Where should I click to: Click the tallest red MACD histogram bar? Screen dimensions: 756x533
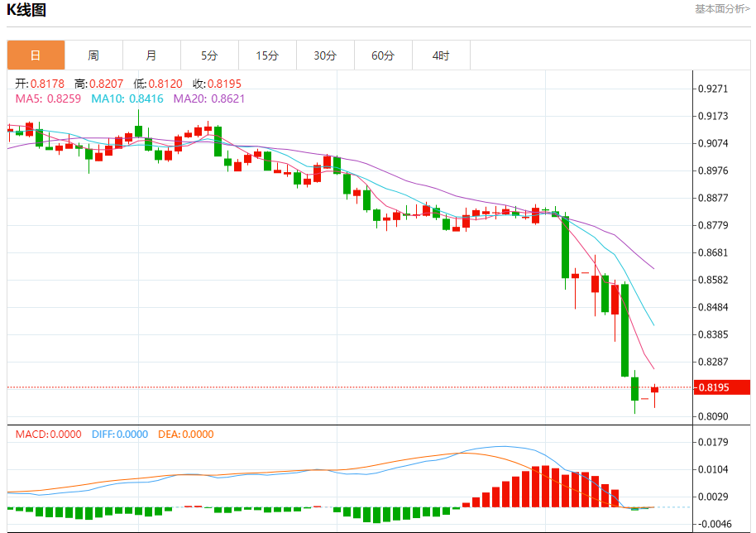coord(545,486)
